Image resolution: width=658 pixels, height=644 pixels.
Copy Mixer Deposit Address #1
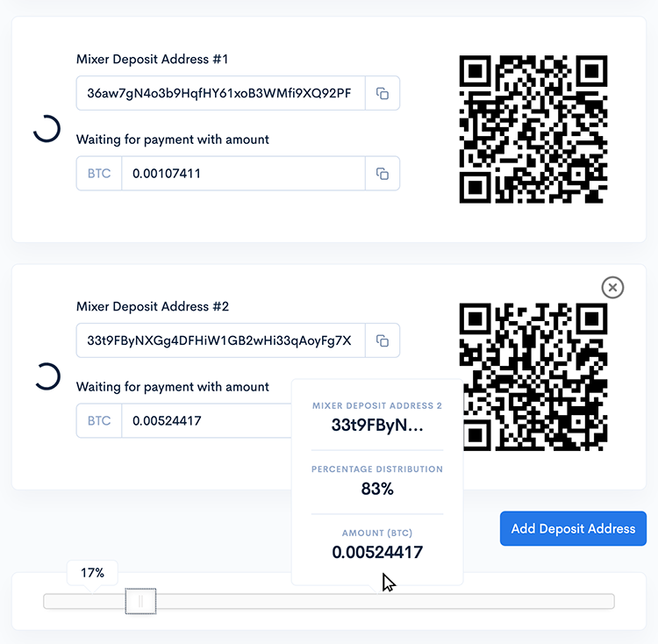point(383,94)
